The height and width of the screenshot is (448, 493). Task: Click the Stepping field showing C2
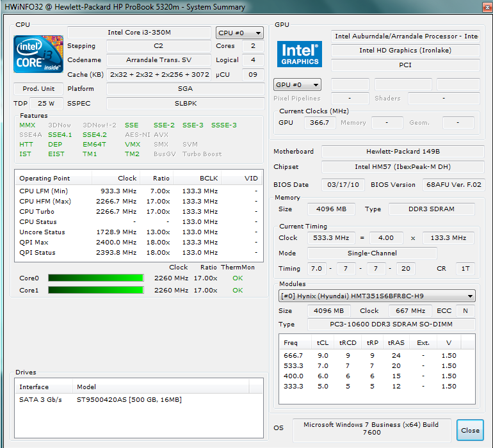pos(159,46)
